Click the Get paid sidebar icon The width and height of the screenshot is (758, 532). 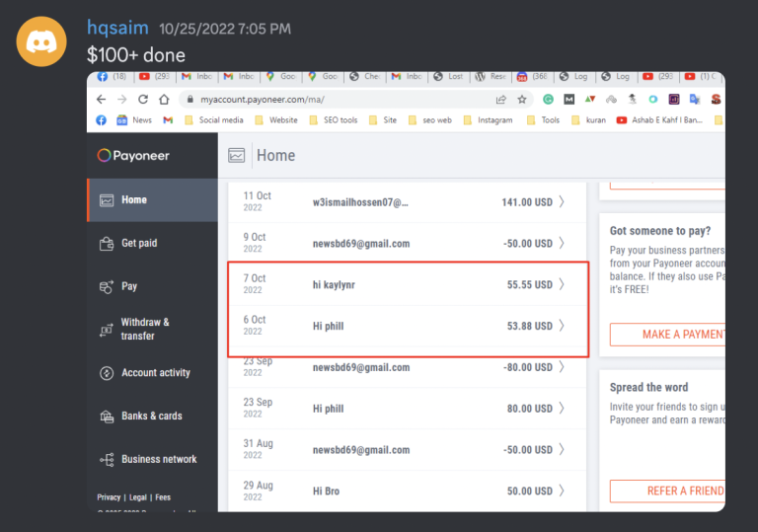[x=107, y=244]
